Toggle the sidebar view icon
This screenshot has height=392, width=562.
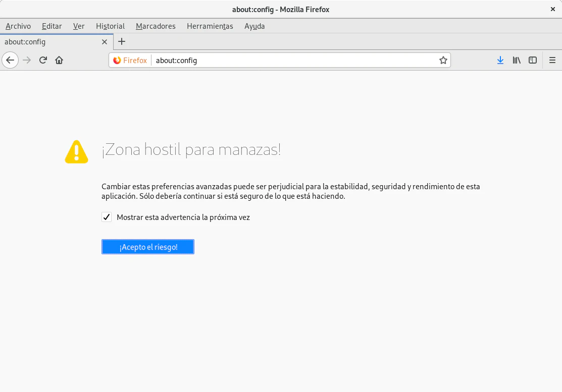click(533, 60)
